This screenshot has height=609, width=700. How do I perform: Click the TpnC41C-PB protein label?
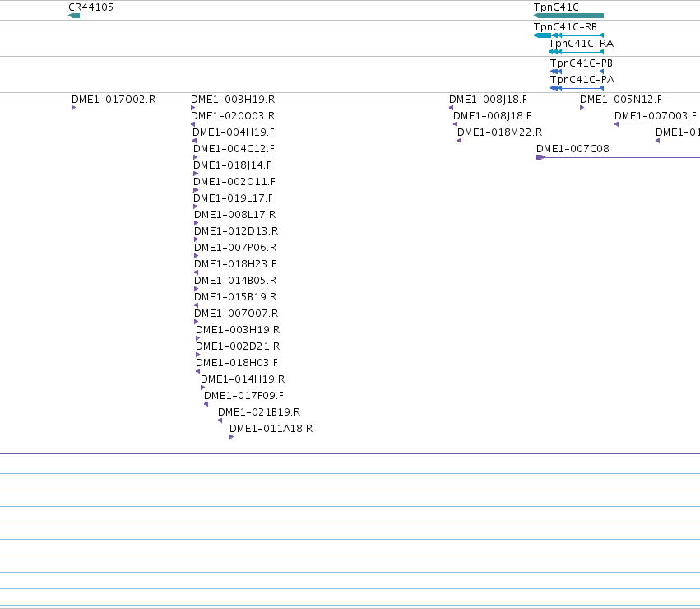(582, 63)
